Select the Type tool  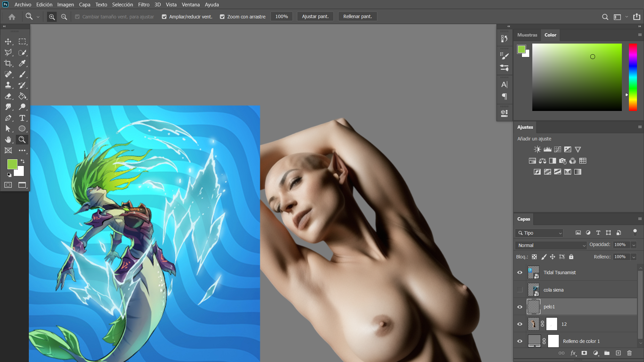point(22,118)
